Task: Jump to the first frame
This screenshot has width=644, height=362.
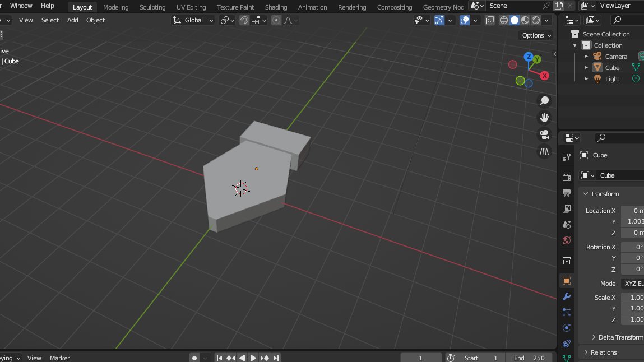Action: (219, 358)
